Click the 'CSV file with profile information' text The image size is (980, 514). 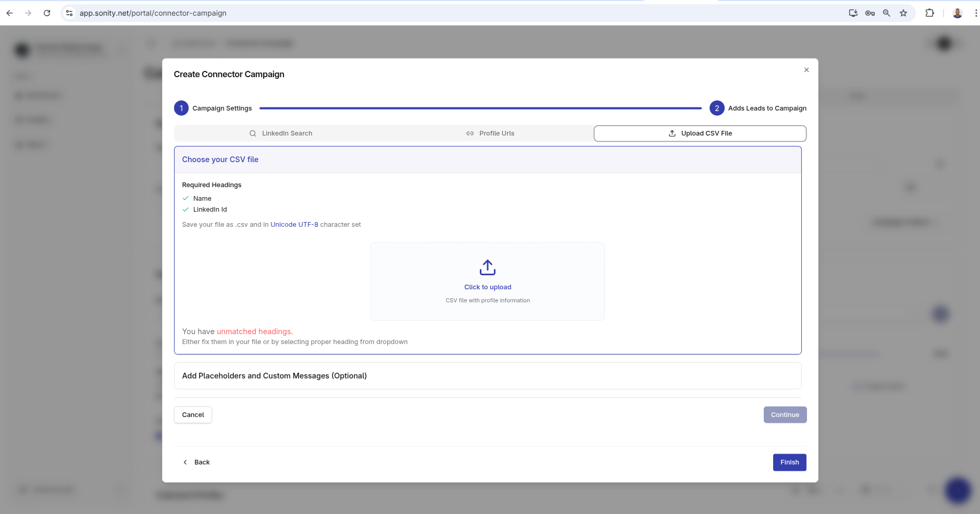[x=488, y=301]
